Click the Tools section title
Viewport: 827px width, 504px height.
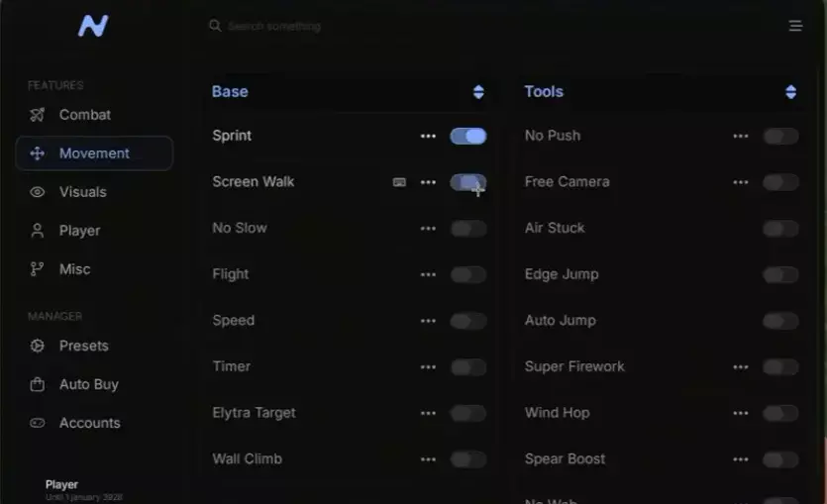pyautogui.click(x=544, y=91)
